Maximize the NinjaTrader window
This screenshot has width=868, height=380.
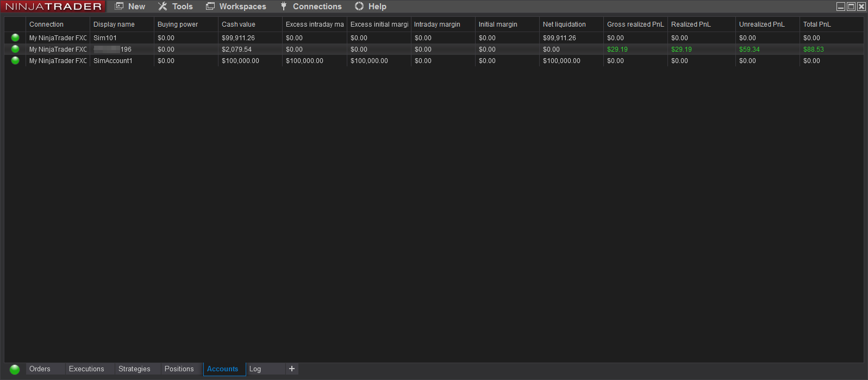[851, 7]
